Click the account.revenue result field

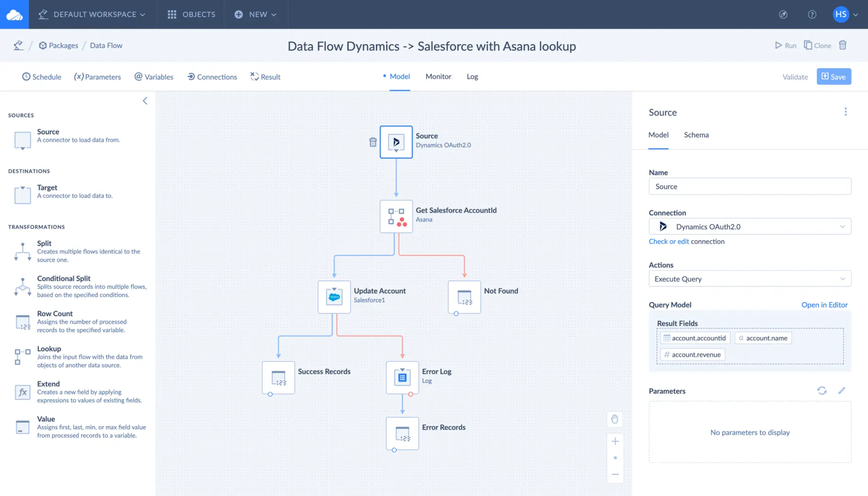[x=693, y=355]
